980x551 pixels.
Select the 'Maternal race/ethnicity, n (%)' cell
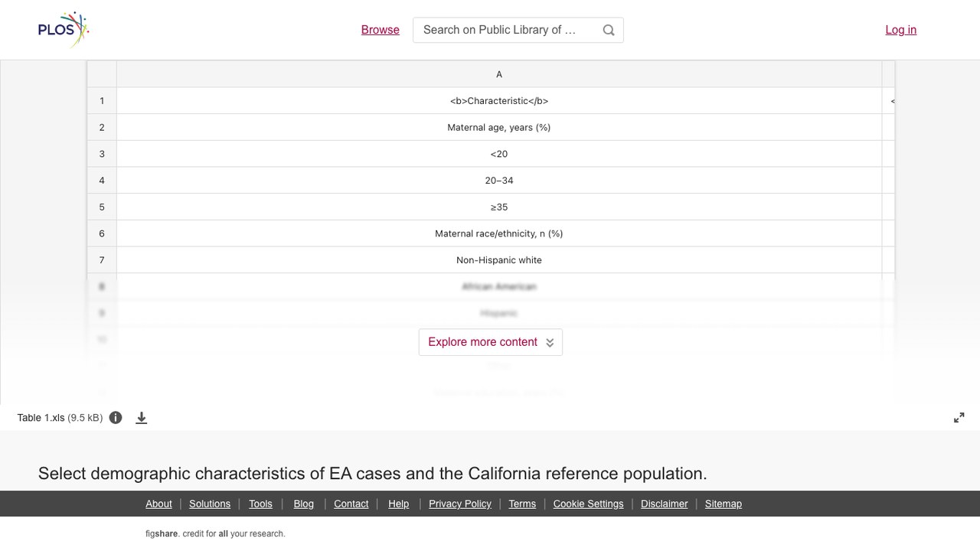click(x=499, y=233)
